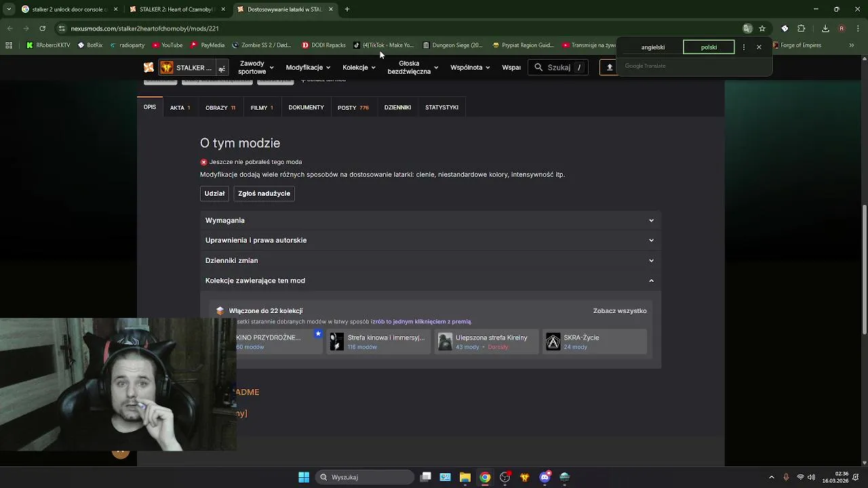Open the DZIENNIKI tab
868x488 pixels.
(x=397, y=107)
